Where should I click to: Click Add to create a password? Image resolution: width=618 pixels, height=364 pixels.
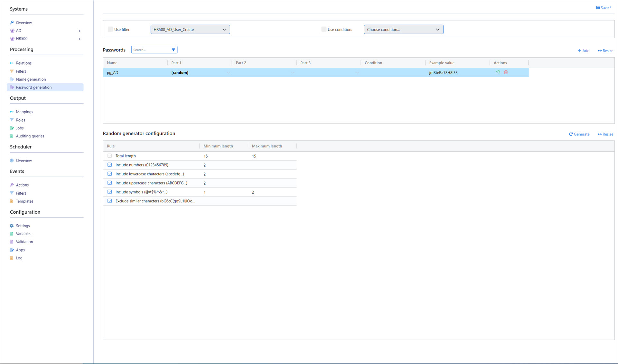584,51
